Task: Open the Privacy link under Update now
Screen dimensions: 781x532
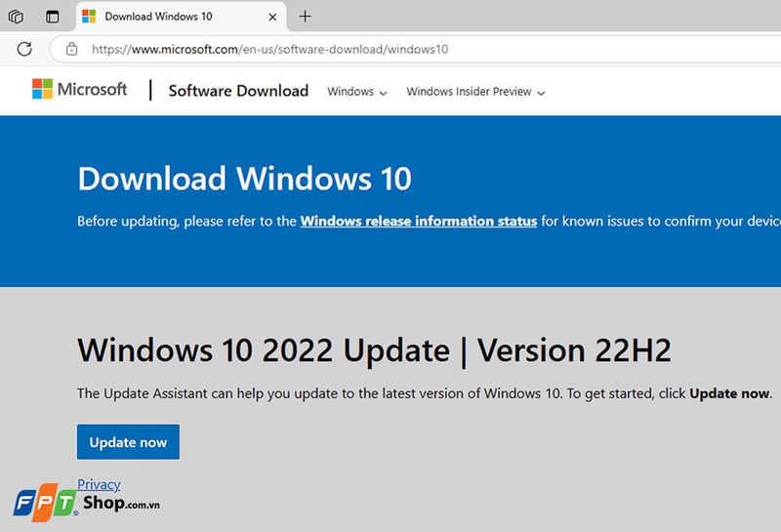Action: click(x=99, y=484)
